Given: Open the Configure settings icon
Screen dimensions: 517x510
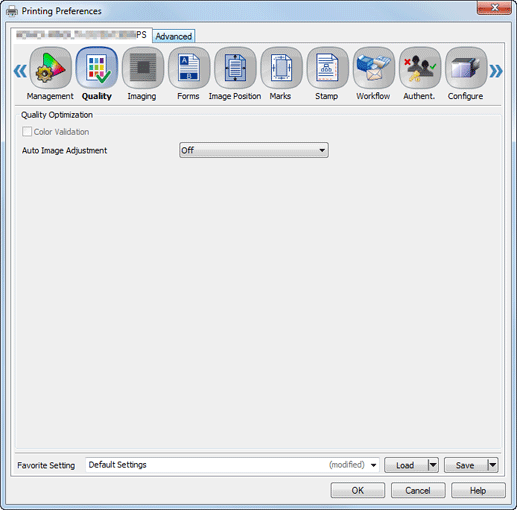Looking at the screenshot, I should (x=466, y=68).
